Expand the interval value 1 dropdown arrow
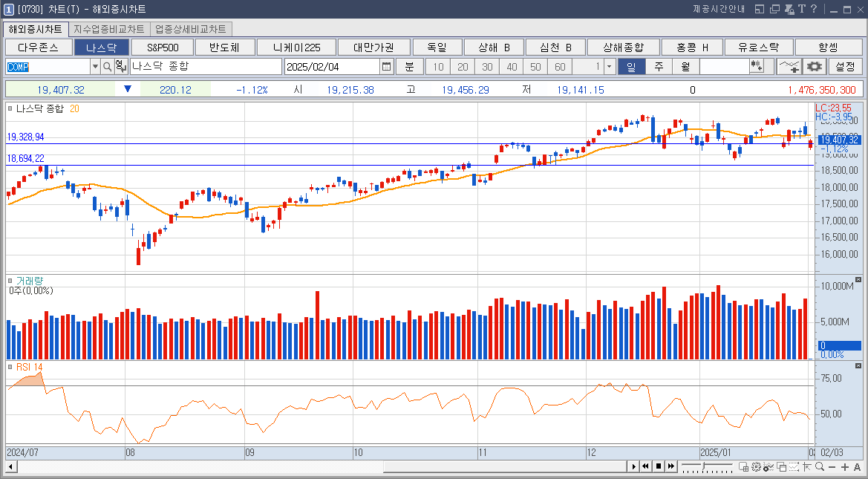The image size is (868, 479). pyautogui.click(x=610, y=67)
